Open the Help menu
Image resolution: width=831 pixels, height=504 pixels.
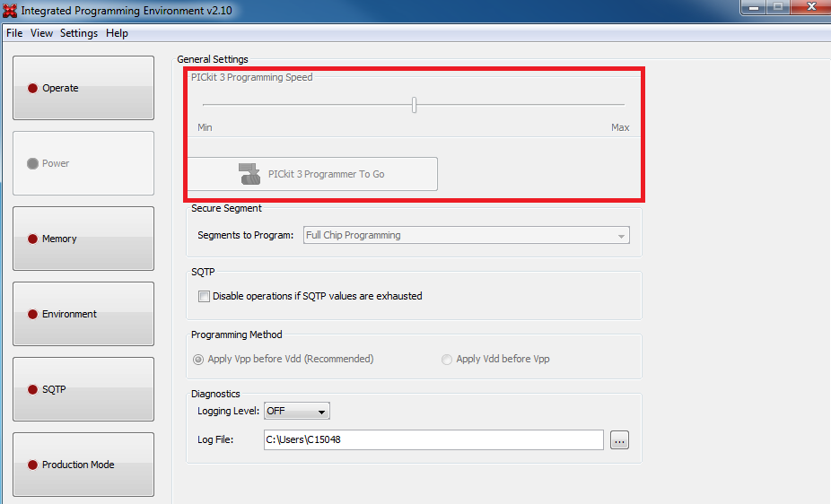[x=118, y=33]
